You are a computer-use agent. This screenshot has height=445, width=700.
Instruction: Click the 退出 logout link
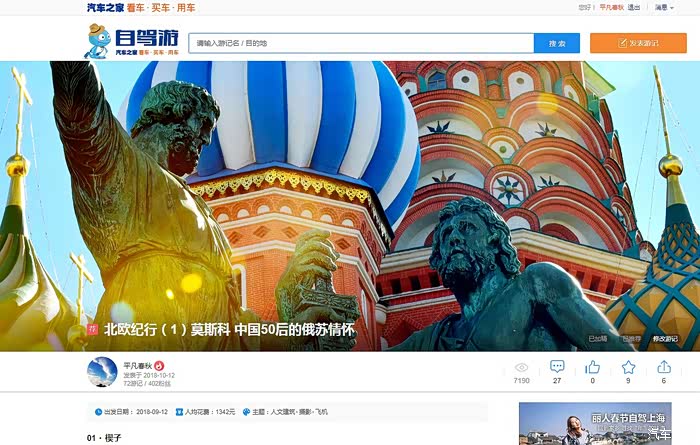point(633,8)
